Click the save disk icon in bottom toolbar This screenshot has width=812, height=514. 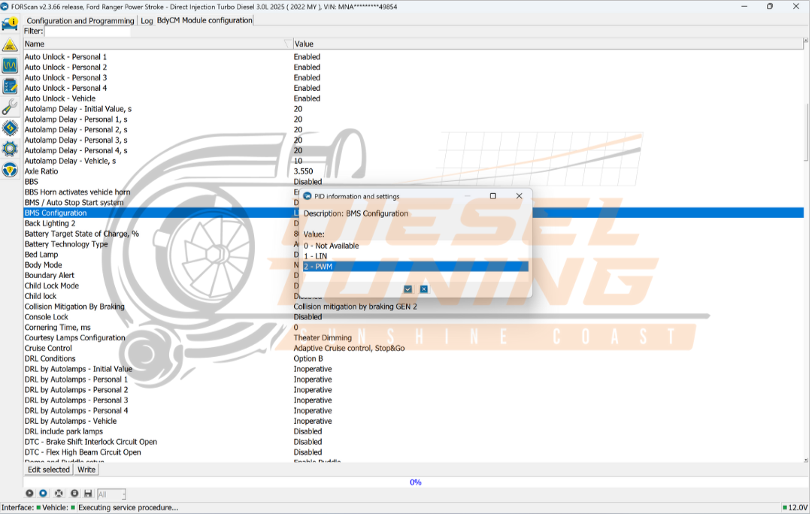pyautogui.click(x=88, y=493)
